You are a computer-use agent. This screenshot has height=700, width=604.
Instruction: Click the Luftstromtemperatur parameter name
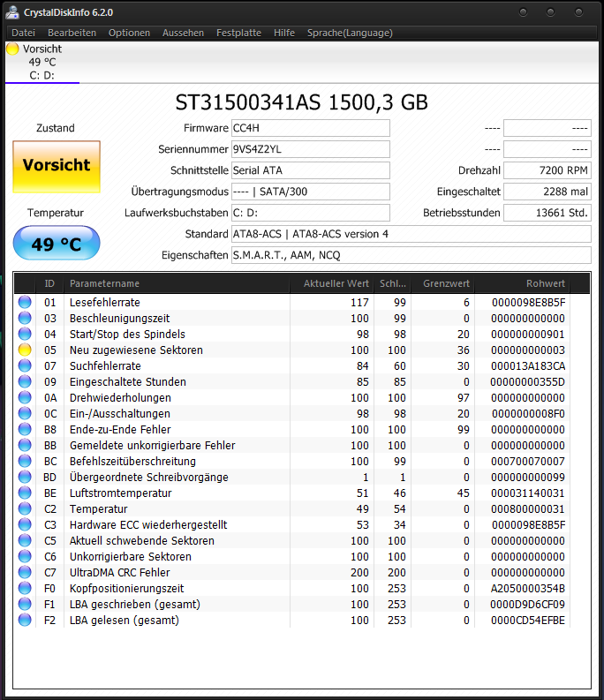tap(121, 493)
